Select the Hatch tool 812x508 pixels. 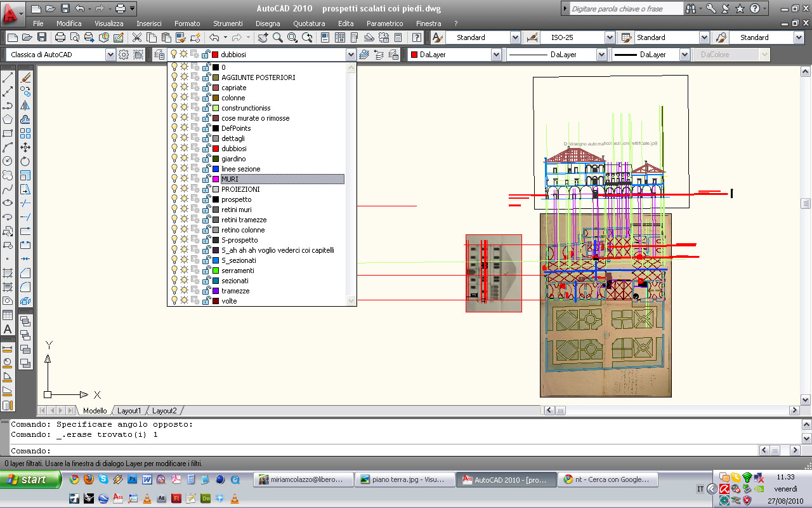pos(8,273)
